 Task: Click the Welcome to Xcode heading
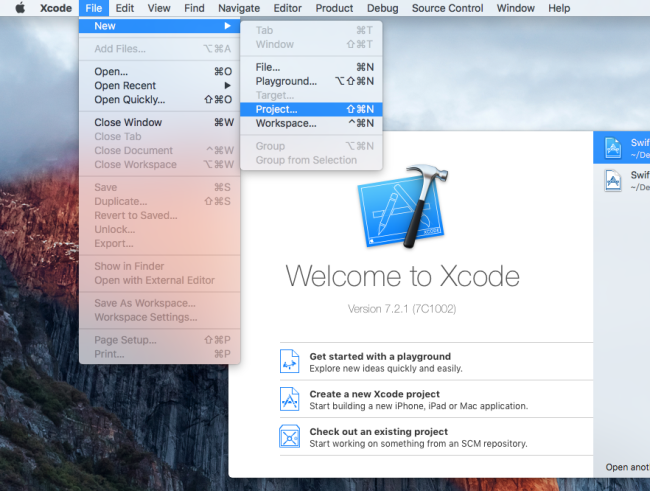[402, 276]
